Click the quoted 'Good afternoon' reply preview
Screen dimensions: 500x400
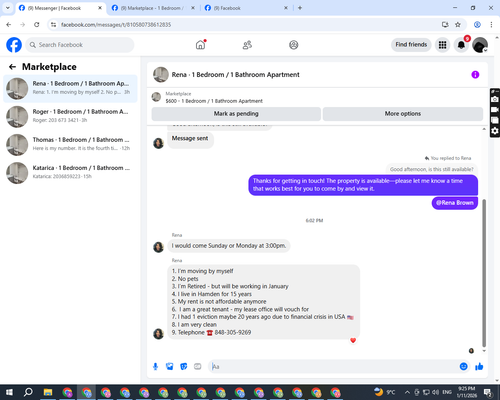pos(432,169)
